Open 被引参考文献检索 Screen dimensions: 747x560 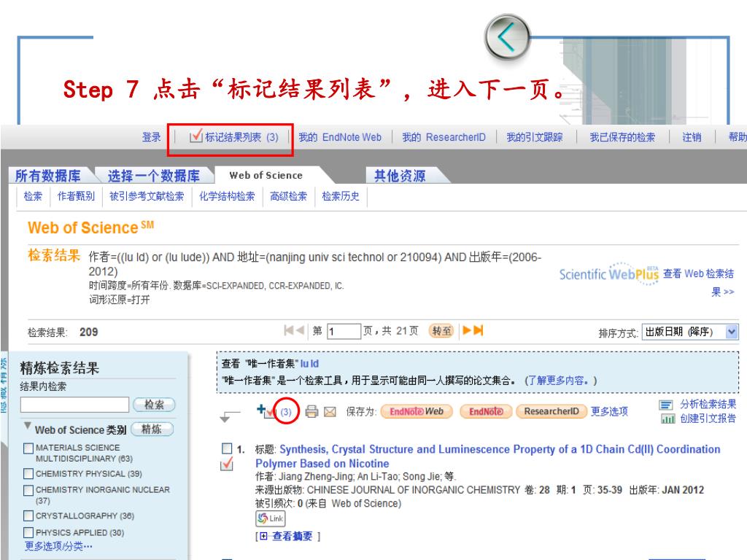click(x=147, y=196)
